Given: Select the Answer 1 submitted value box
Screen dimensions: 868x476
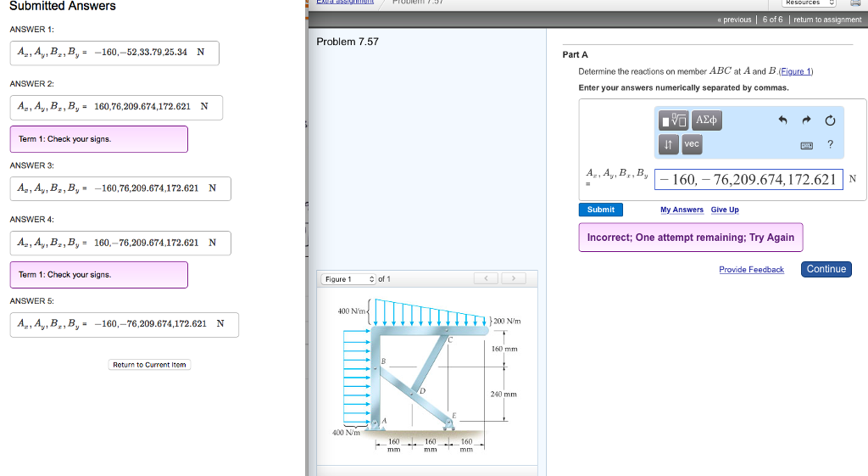Looking at the screenshot, I should click(114, 53).
